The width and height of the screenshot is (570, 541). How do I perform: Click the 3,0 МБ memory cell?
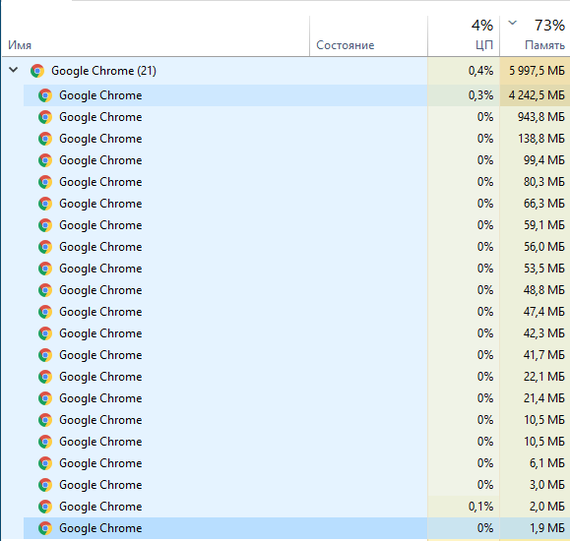click(535, 485)
